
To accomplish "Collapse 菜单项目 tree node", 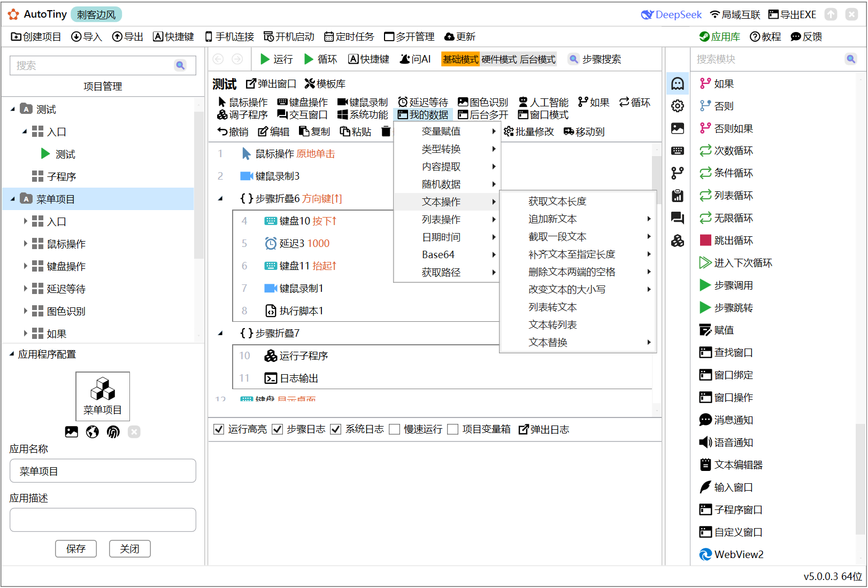I will 13,199.
